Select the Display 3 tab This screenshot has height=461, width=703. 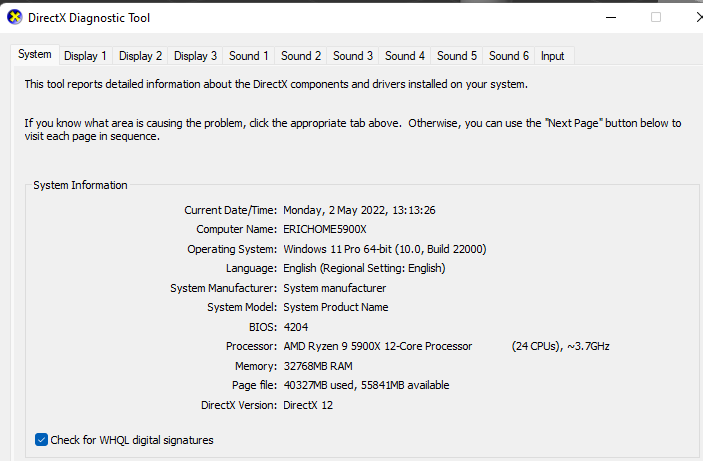pyautogui.click(x=195, y=56)
